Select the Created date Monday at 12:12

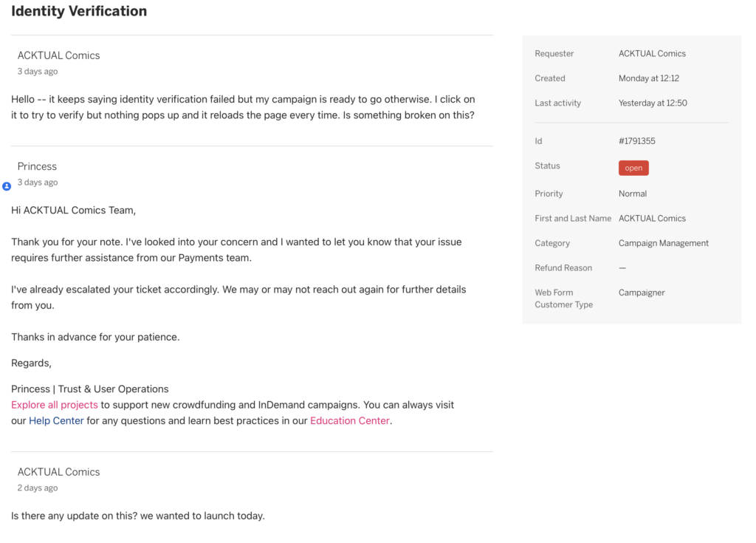648,78
